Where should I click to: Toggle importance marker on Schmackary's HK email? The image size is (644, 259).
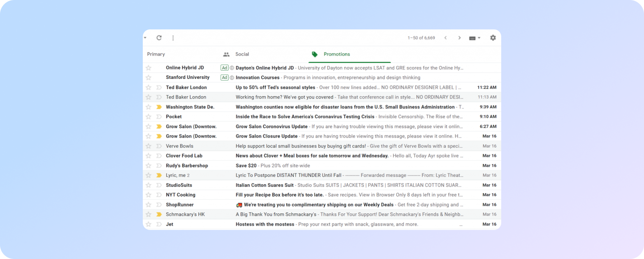click(x=159, y=215)
